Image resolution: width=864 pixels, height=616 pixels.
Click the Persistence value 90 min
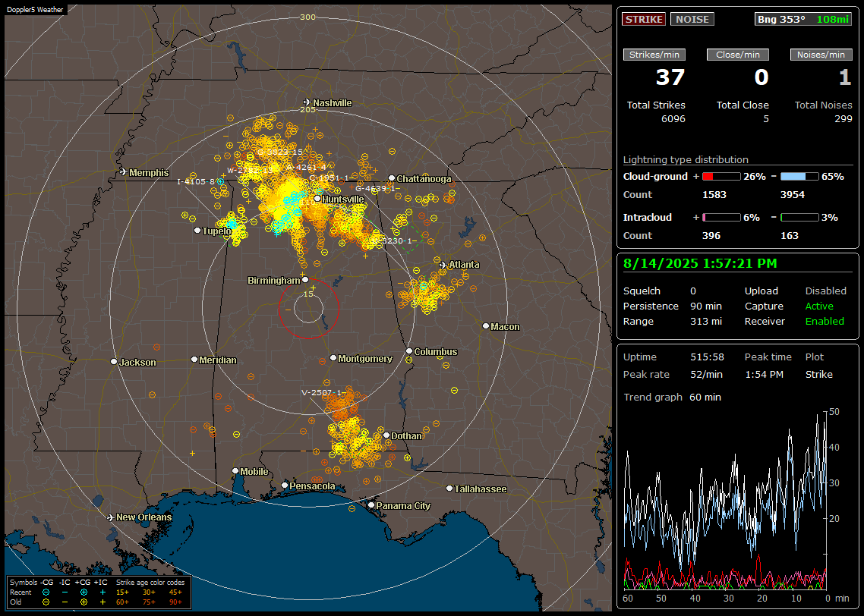706,306
